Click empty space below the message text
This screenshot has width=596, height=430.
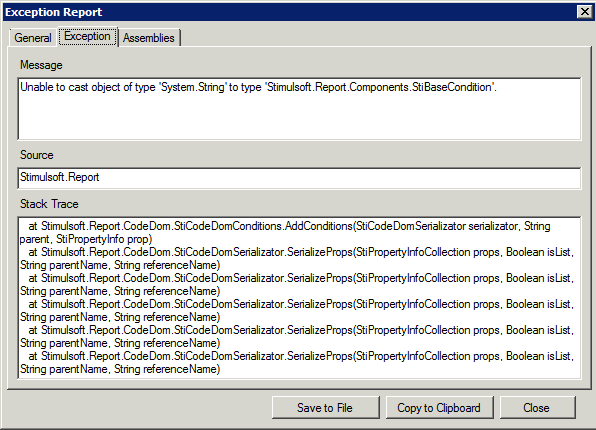(x=299, y=118)
